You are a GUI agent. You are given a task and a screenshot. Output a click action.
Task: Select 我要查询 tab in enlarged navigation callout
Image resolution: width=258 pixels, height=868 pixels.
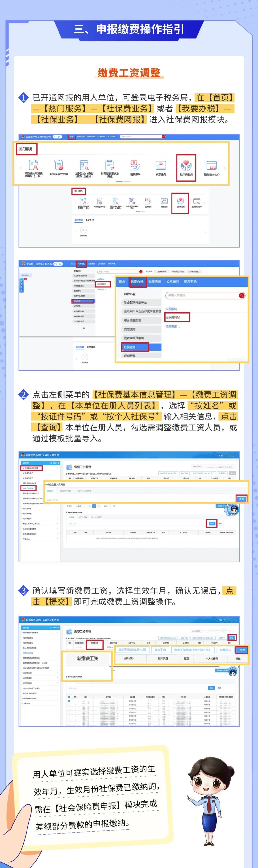click(x=155, y=281)
